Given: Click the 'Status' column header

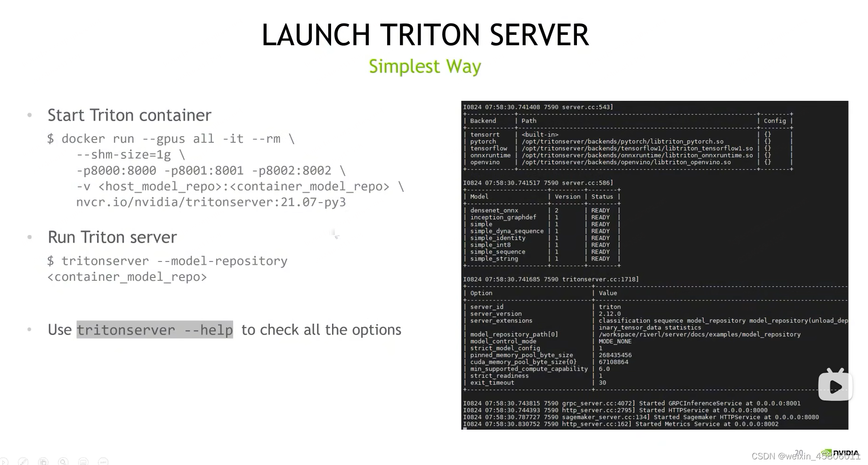Looking at the screenshot, I should click(x=602, y=196).
